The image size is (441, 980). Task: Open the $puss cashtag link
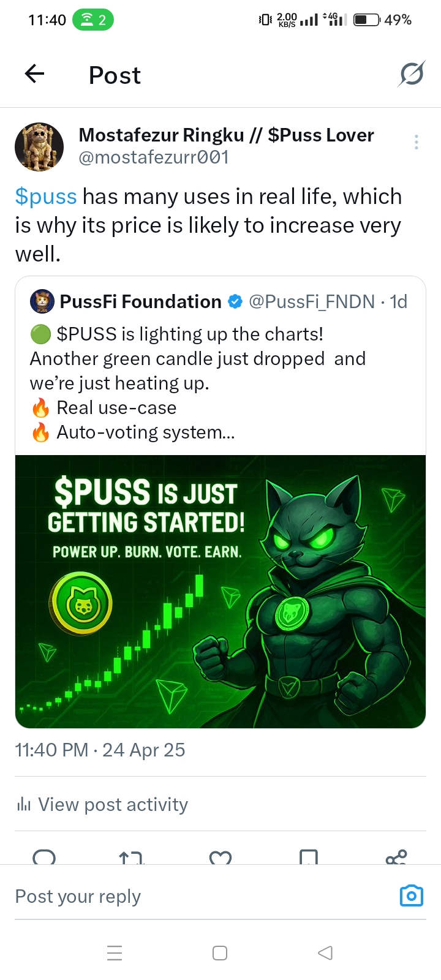tap(46, 197)
